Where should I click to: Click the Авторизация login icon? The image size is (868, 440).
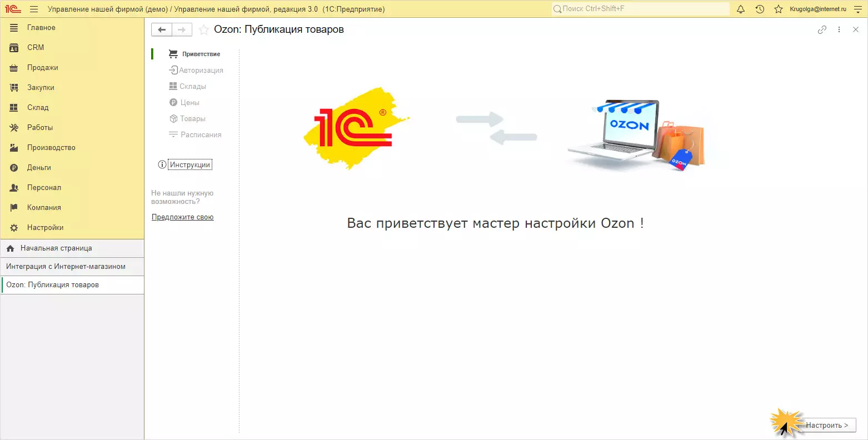pyautogui.click(x=173, y=71)
